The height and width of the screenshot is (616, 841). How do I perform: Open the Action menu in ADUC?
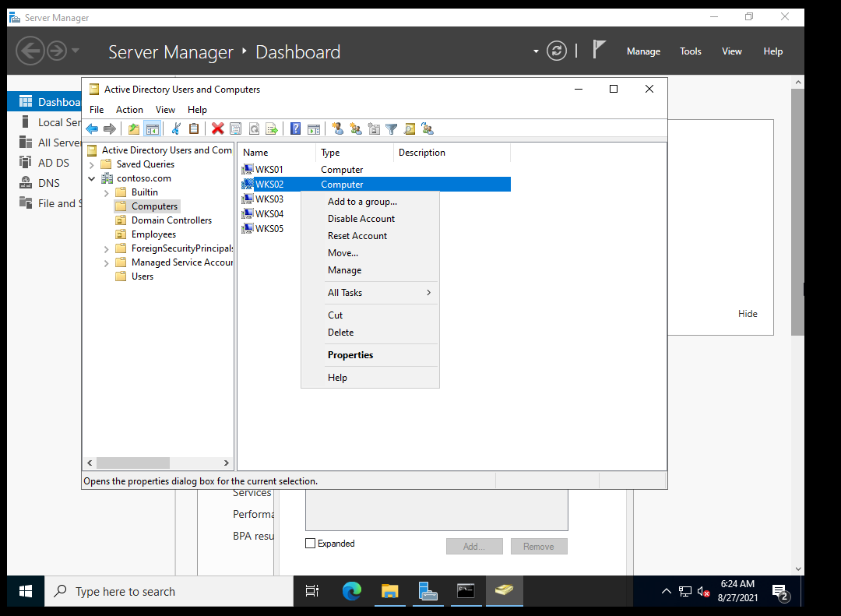[x=129, y=110]
